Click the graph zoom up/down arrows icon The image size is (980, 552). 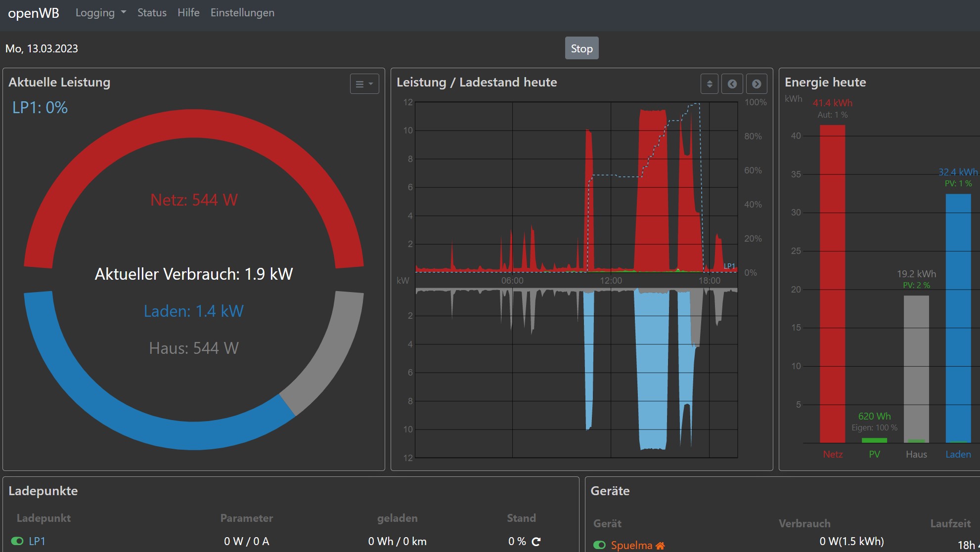click(709, 84)
